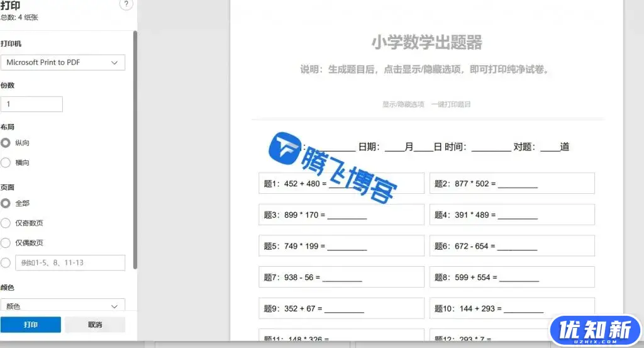
Task: Click question 题8: 599 + 554
Action: click(x=512, y=277)
